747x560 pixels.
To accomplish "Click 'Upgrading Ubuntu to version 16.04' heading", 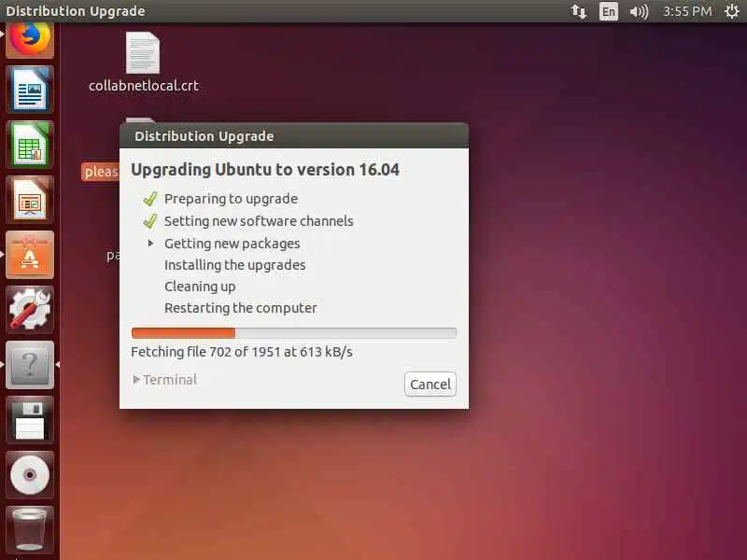I will pyautogui.click(x=265, y=170).
